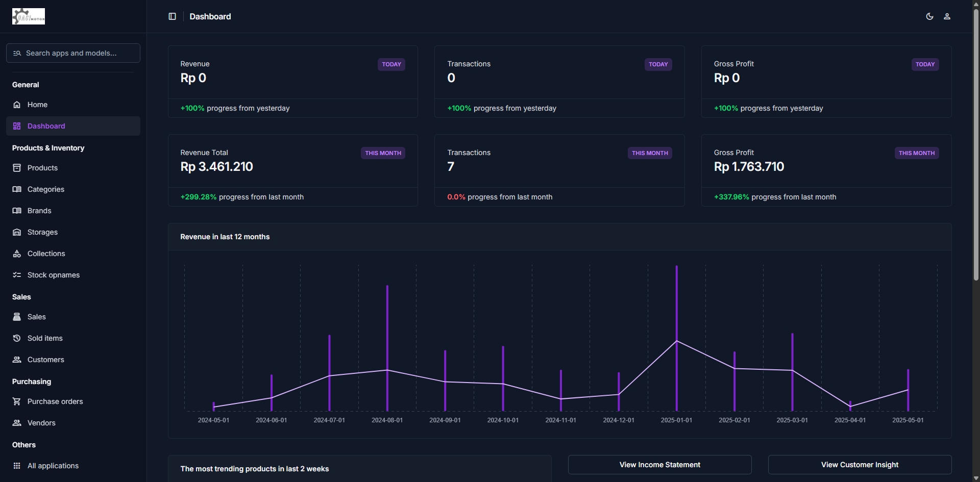Open the user account icon

[x=947, y=16]
